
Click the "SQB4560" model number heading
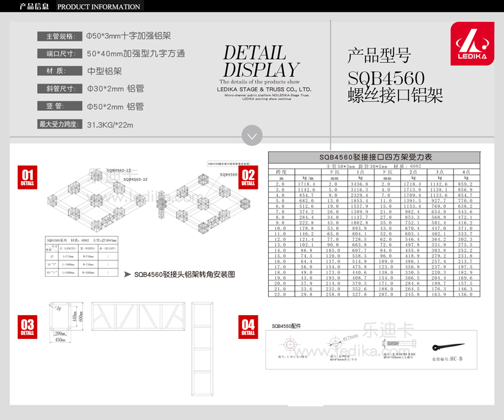pos(386,78)
